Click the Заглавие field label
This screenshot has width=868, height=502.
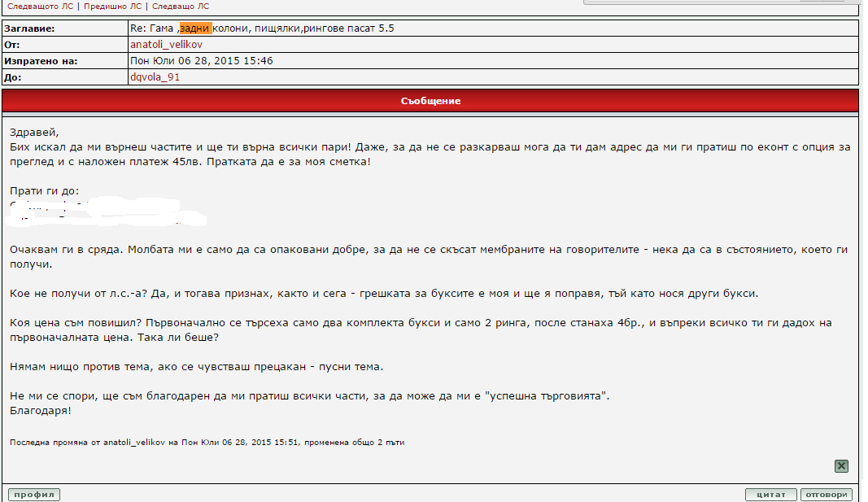point(29,28)
